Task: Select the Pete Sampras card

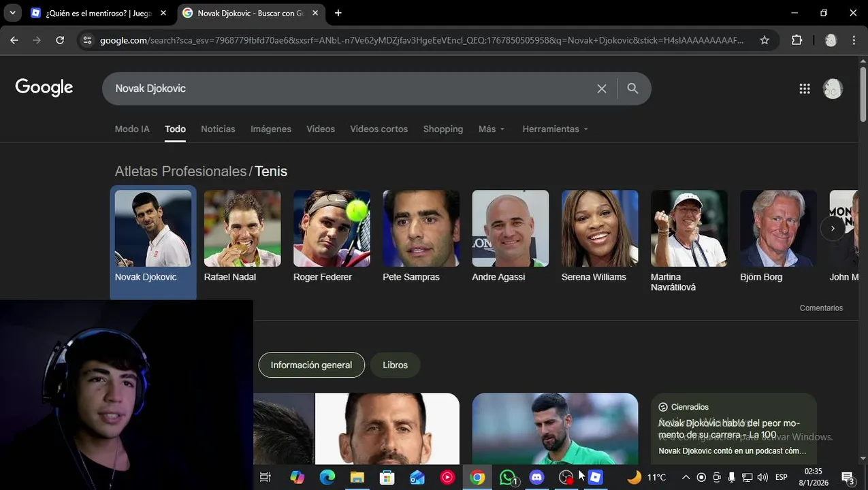Action: click(x=421, y=236)
